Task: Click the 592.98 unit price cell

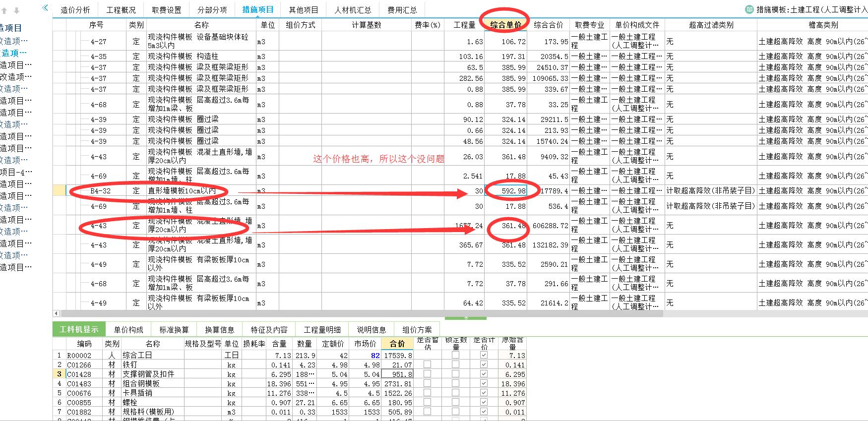Action: pyautogui.click(x=505, y=190)
